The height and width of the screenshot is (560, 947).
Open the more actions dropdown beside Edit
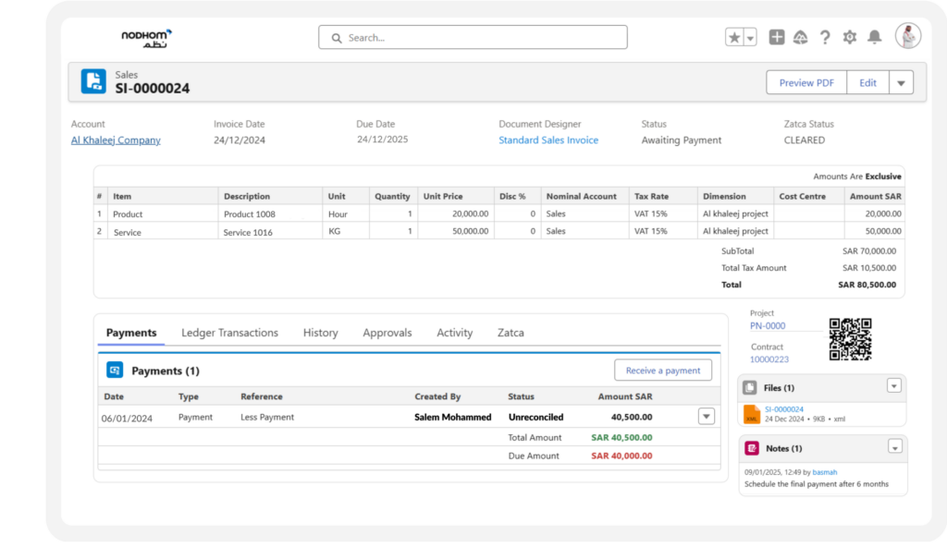point(901,82)
